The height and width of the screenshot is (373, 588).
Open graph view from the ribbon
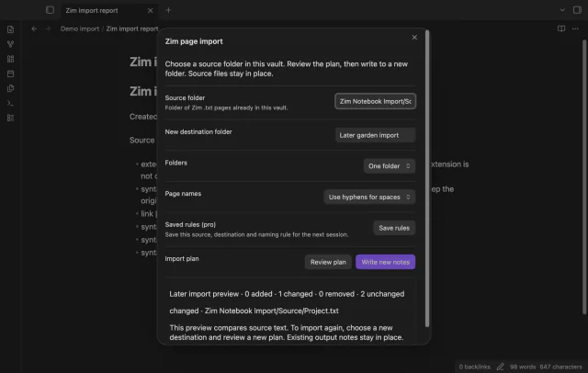pyautogui.click(x=10, y=44)
